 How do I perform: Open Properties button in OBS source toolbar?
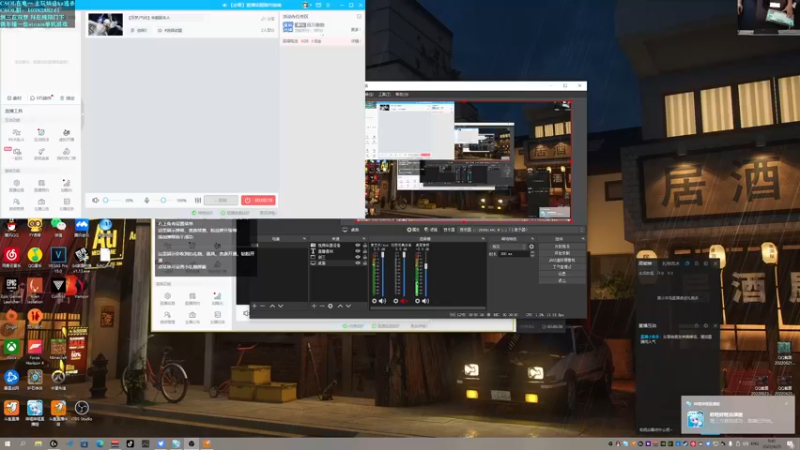coord(413,230)
